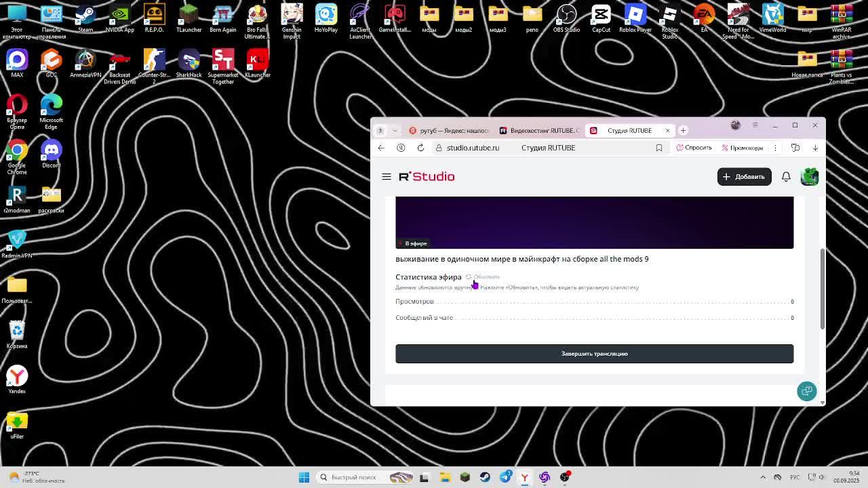Open the R Studio hamburger menu
The image size is (868, 488).
(x=387, y=177)
